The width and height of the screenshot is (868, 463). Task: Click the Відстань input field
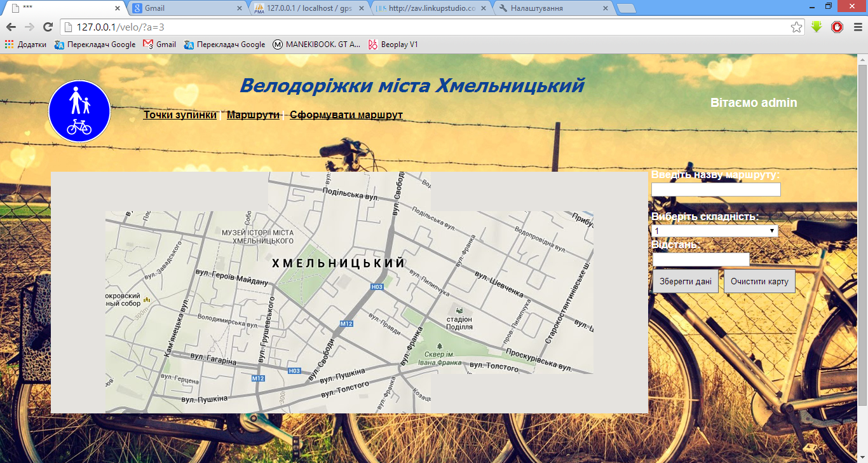point(701,259)
